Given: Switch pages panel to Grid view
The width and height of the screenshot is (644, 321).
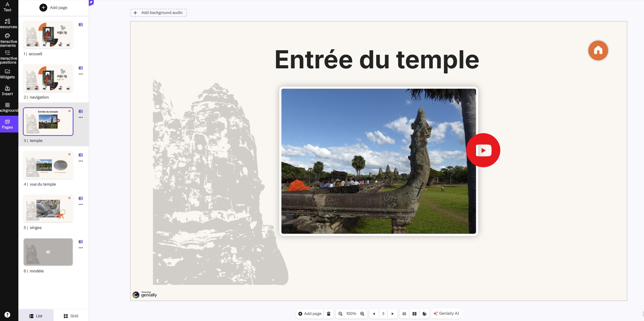Looking at the screenshot, I should pyautogui.click(x=71, y=316).
